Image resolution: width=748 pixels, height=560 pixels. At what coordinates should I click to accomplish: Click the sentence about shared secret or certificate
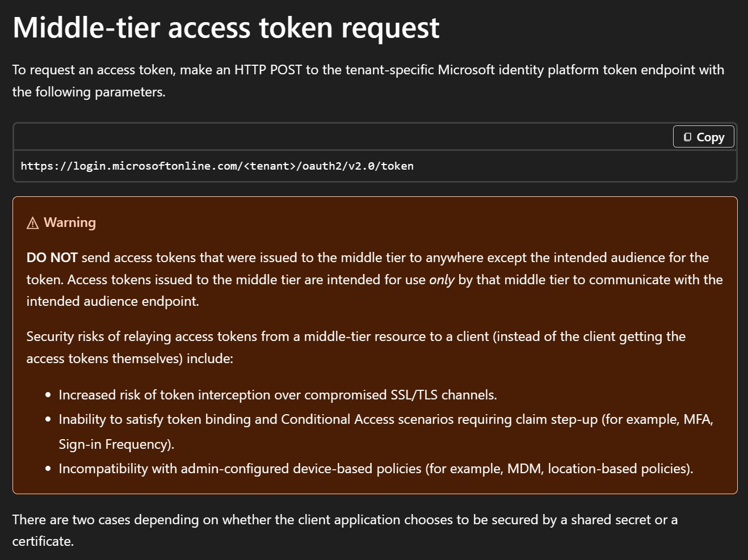[x=344, y=530]
